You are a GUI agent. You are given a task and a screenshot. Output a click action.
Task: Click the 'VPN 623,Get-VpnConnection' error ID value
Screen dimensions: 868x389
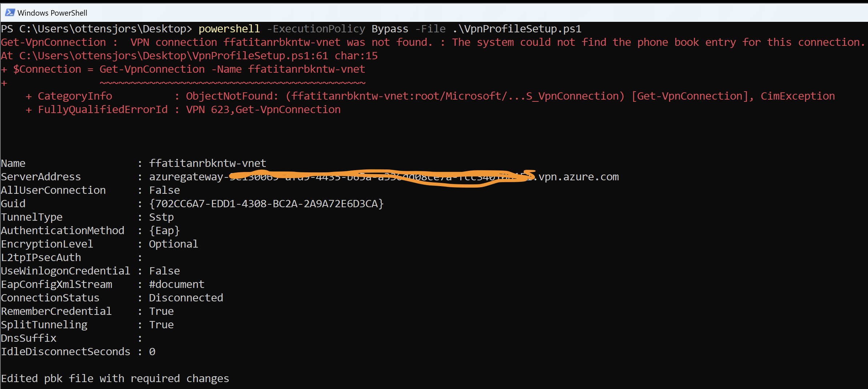(264, 109)
